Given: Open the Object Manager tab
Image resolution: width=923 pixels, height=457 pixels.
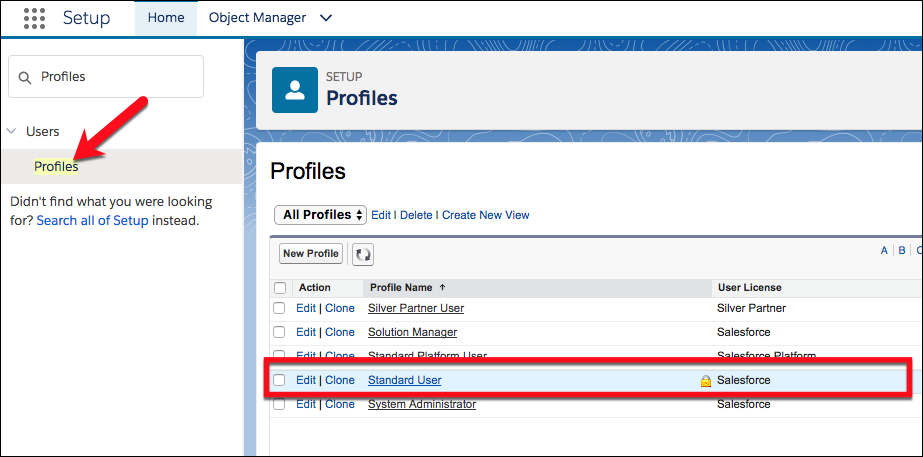Looking at the screenshot, I should (257, 18).
